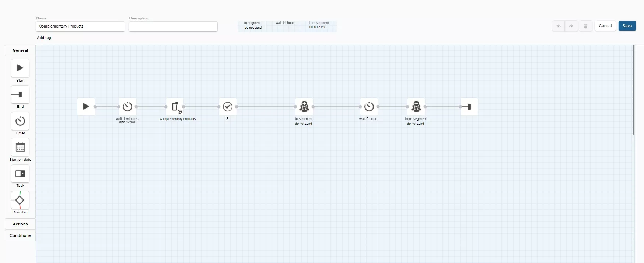Viewport: 644px width, 263px height.
Task: Open the Complementary Products task node
Action: (175, 107)
